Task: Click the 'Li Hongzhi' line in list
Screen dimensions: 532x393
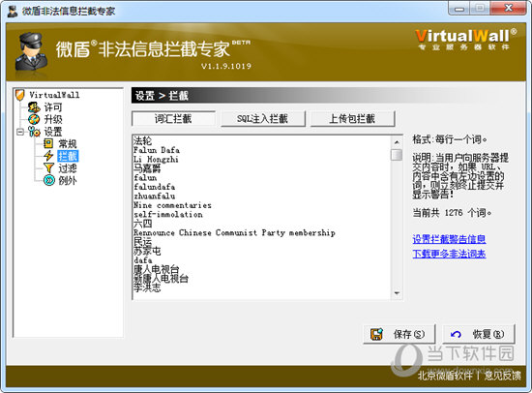Action: [156, 160]
